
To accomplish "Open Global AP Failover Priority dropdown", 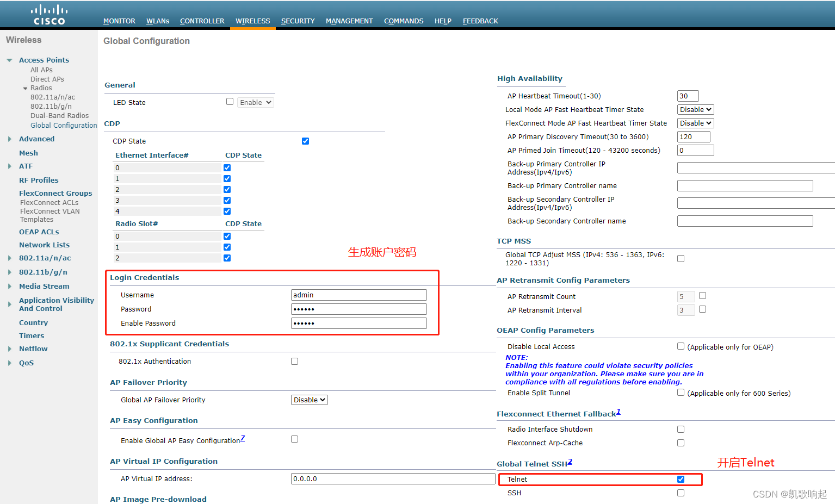I will (310, 400).
